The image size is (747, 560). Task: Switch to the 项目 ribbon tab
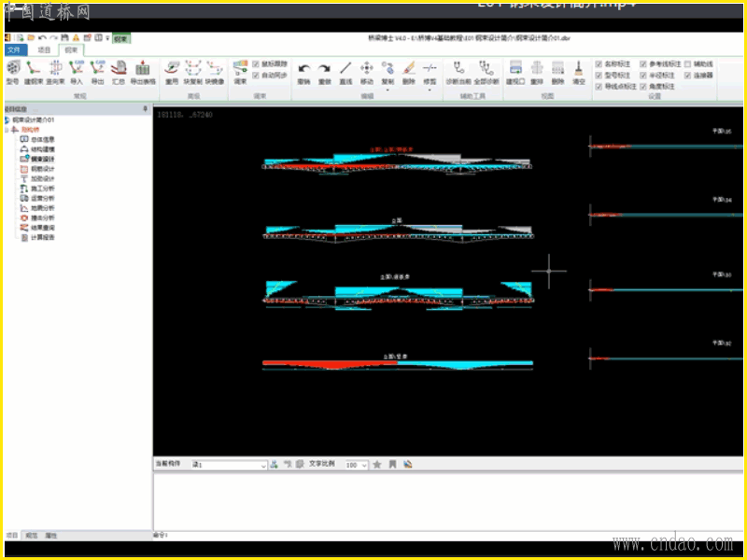[x=44, y=49]
